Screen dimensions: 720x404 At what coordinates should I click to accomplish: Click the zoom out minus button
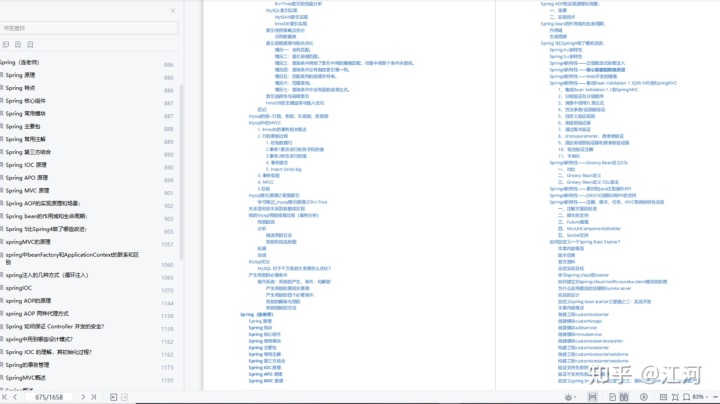click(716, 397)
